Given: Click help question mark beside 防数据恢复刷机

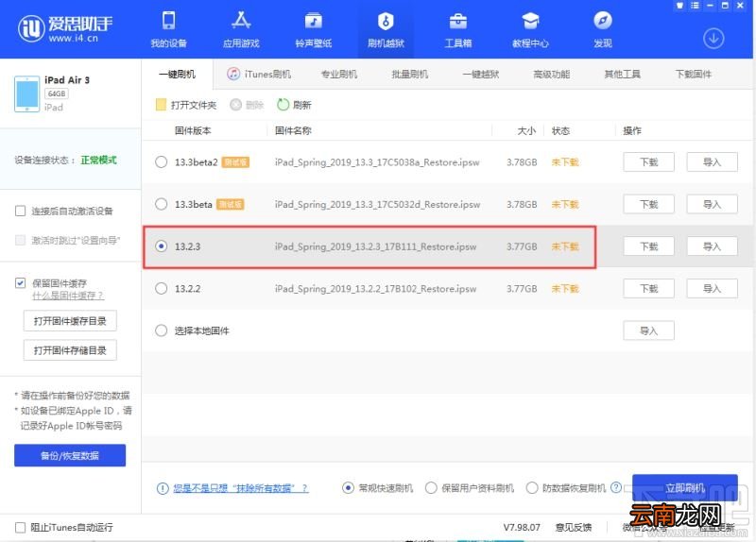Looking at the screenshot, I should point(616,487).
